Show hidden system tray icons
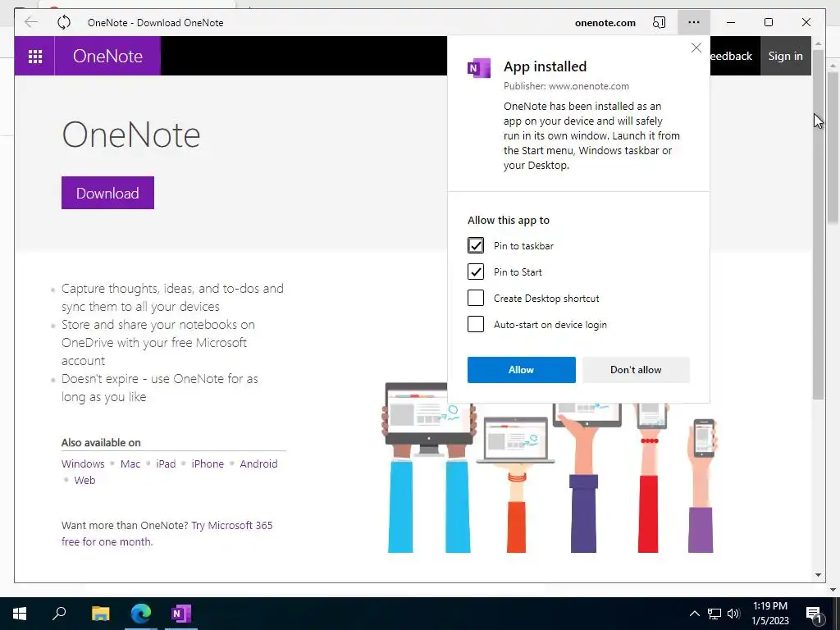This screenshot has height=630, width=840. tap(694, 614)
